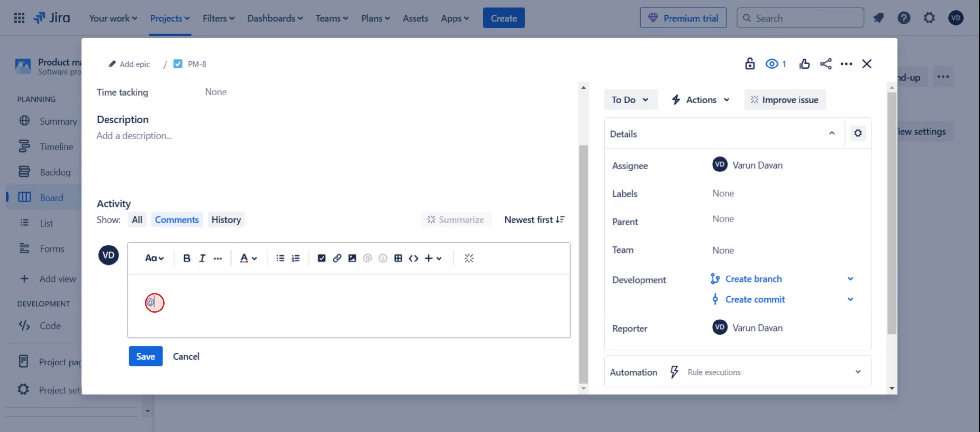Screen dimensions: 980x432
Task: Click the bullet list icon
Action: [280, 258]
